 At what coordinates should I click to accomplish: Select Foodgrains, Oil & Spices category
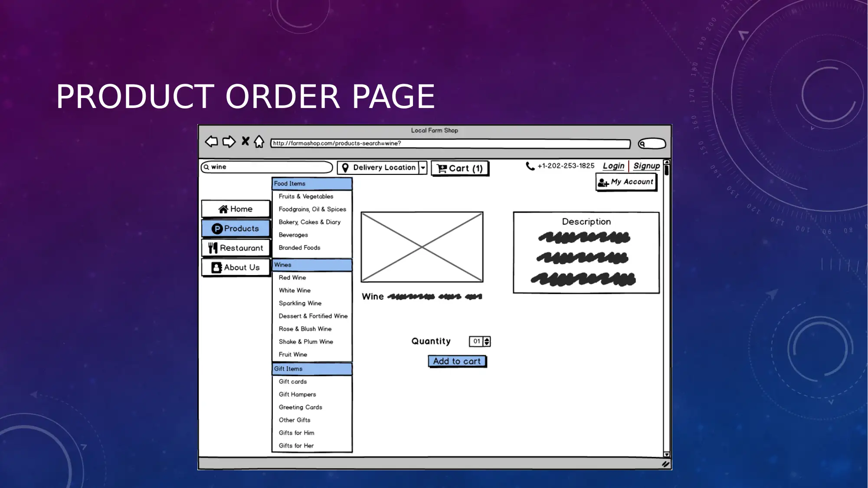click(x=312, y=210)
